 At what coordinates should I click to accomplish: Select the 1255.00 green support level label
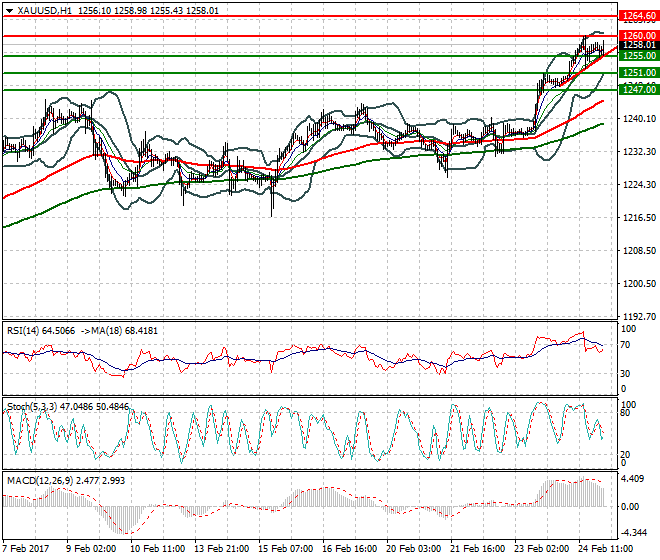639,56
